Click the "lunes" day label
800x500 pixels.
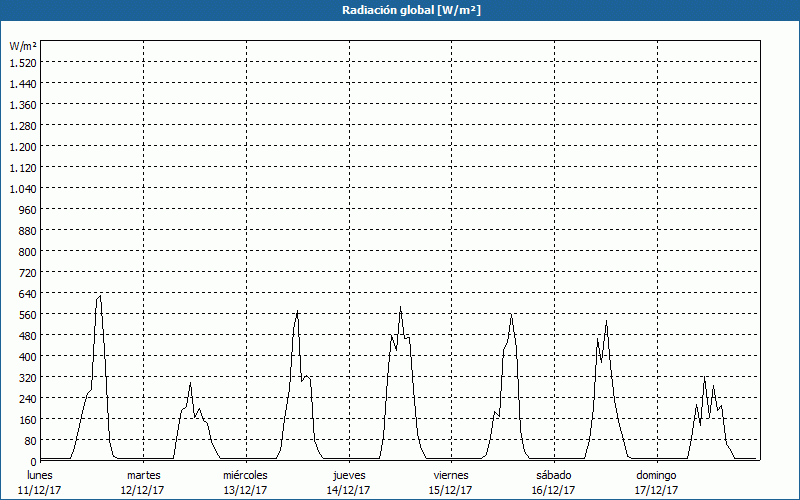coord(40,474)
